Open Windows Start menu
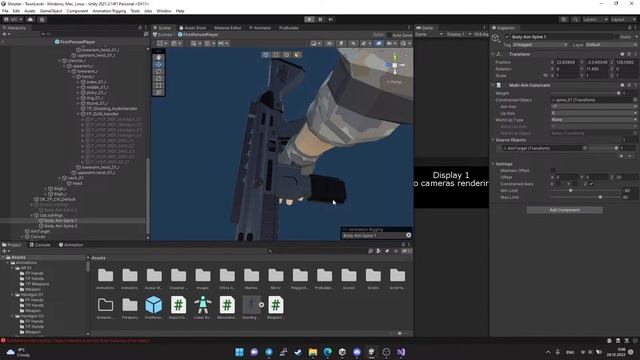Viewport: 640px width, 360px height. pos(240,352)
